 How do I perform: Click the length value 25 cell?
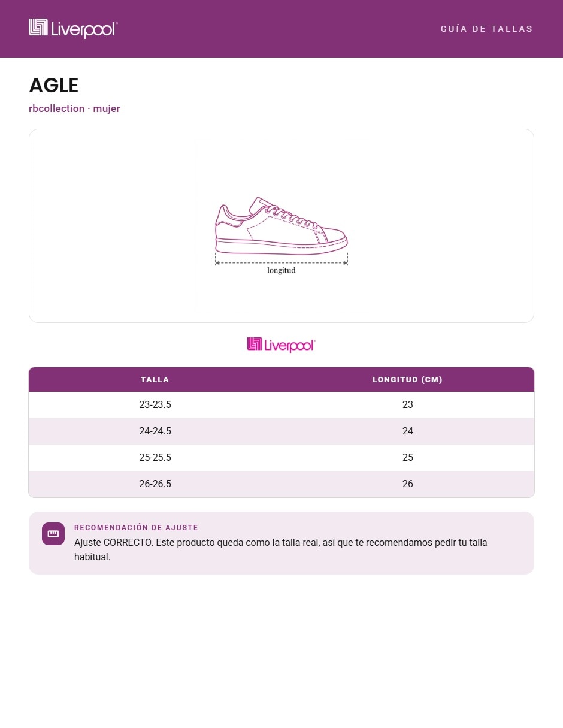click(x=408, y=458)
